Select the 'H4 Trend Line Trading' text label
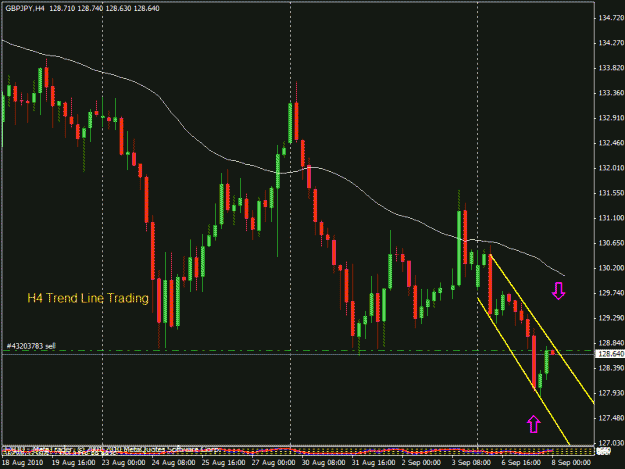The height and width of the screenshot is (469, 625). pyautogui.click(x=88, y=298)
